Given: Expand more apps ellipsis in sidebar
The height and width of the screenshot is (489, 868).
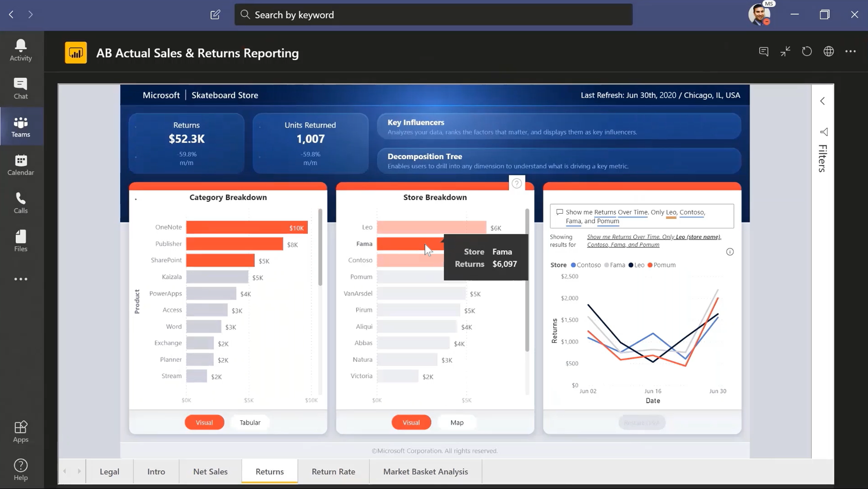Looking at the screenshot, I should point(21,279).
